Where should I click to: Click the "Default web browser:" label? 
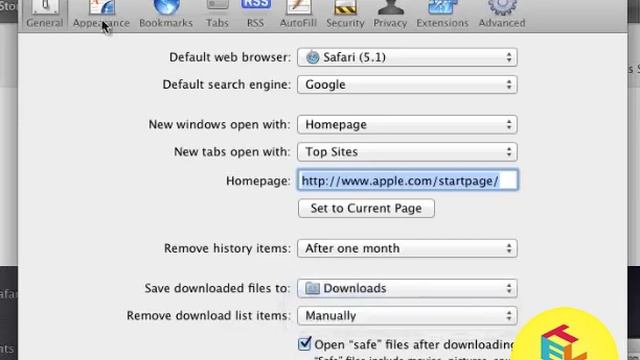tap(230, 58)
